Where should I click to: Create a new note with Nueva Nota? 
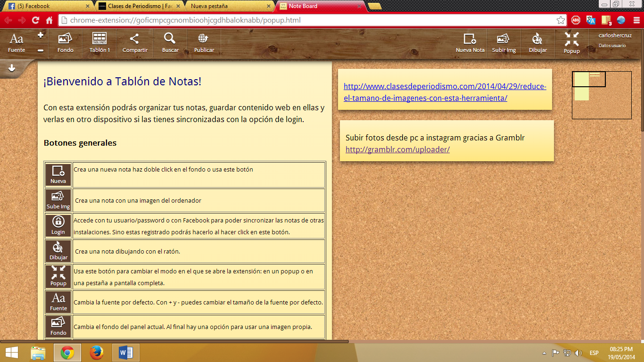470,42
